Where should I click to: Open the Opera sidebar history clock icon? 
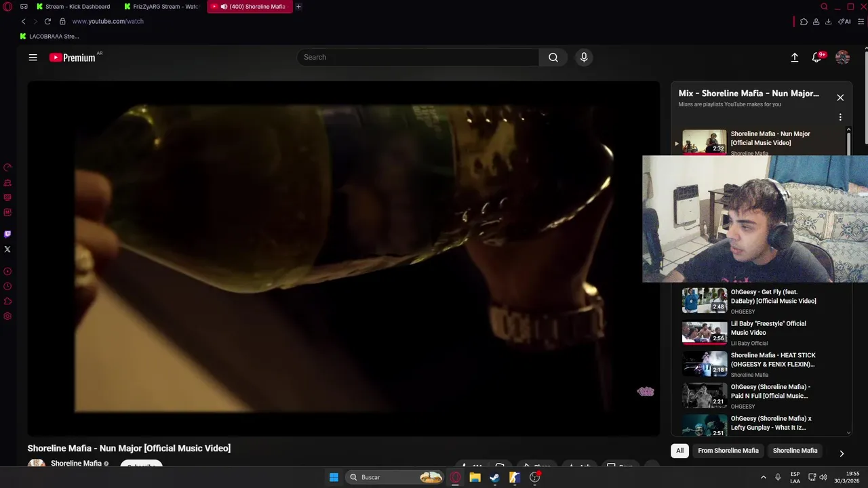(x=7, y=287)
